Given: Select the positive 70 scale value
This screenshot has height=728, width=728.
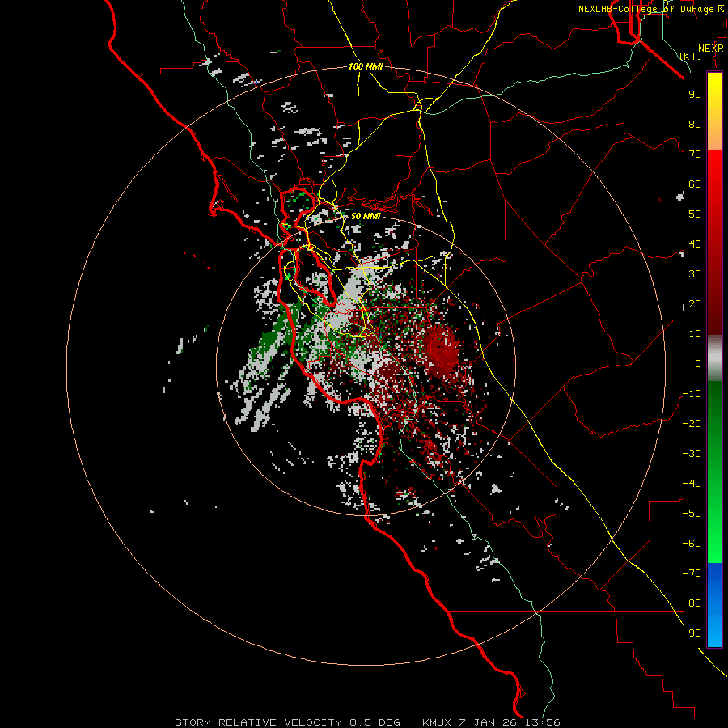Looking at the screenshot, I should pos(695,154).
